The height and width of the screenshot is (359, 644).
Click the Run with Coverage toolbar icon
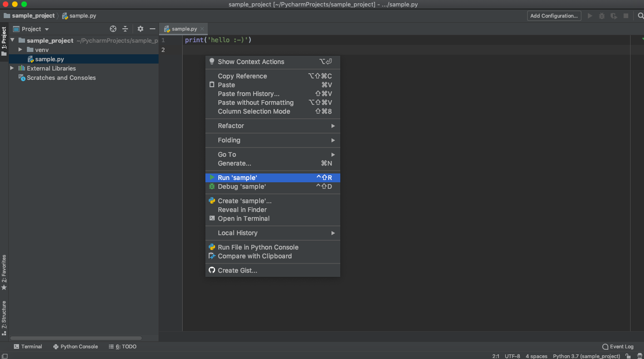coord(614,16)
